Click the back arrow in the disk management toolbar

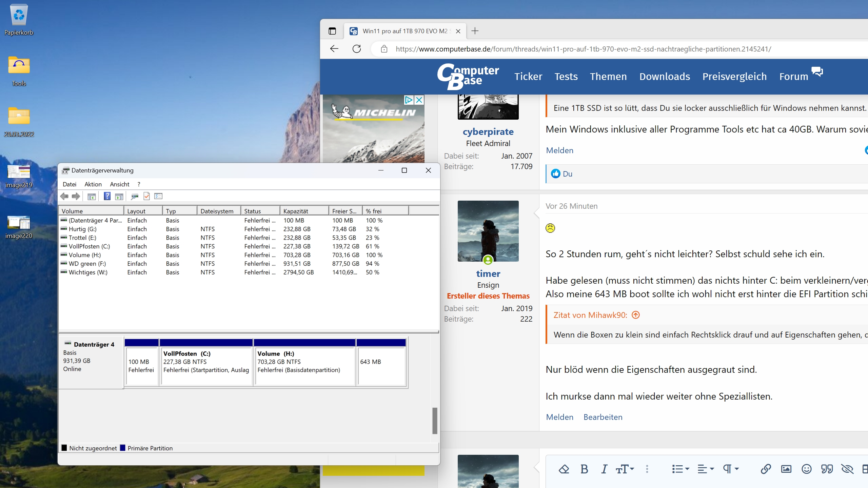64,196
